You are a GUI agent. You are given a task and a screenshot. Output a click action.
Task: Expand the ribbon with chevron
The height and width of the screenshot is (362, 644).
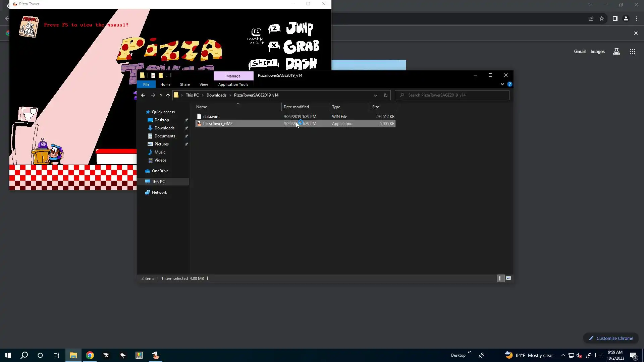(502, 84)
